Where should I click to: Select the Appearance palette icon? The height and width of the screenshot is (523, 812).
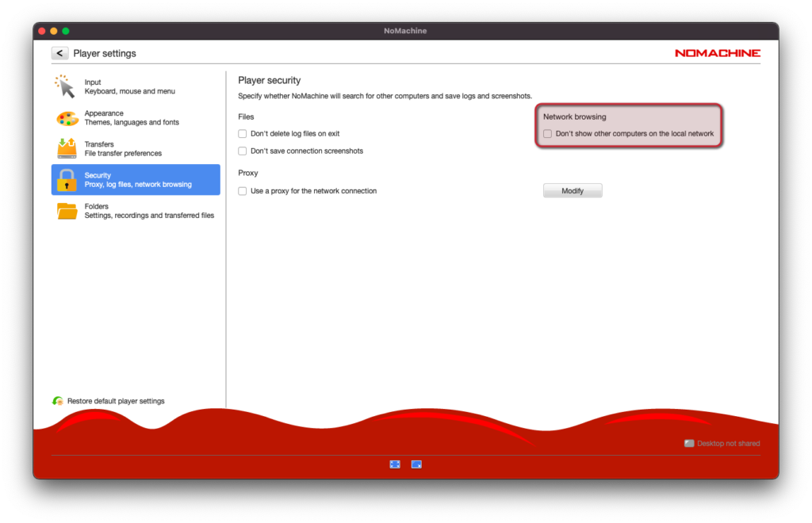(67, 118)
